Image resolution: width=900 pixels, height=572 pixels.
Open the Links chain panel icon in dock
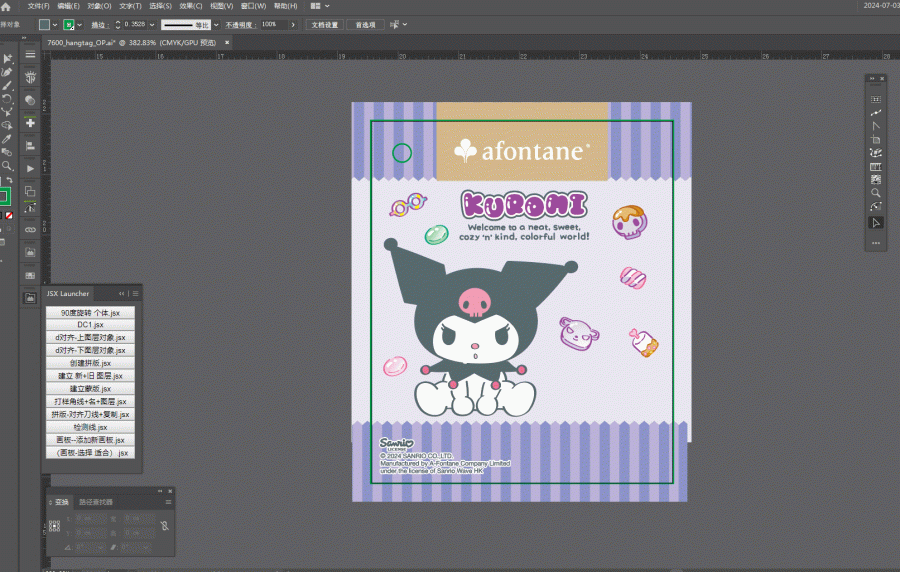(30, 229)
